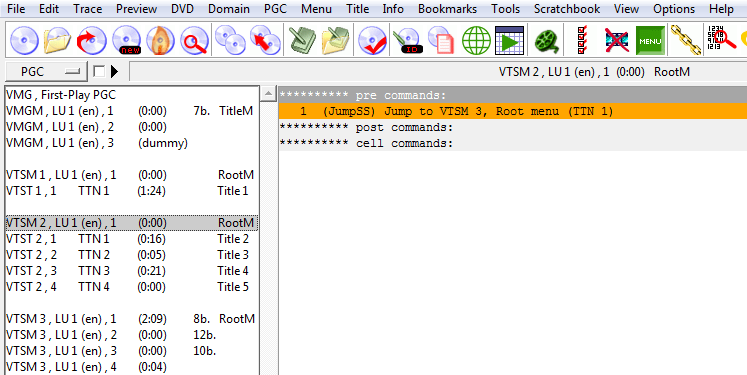Click the 'cell commands:' header line
747x375 pixels.
[x=513, y=143]
